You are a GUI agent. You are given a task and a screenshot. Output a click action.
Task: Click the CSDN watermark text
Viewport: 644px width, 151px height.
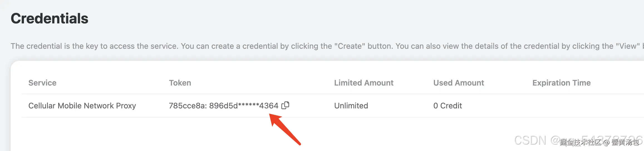530,140
